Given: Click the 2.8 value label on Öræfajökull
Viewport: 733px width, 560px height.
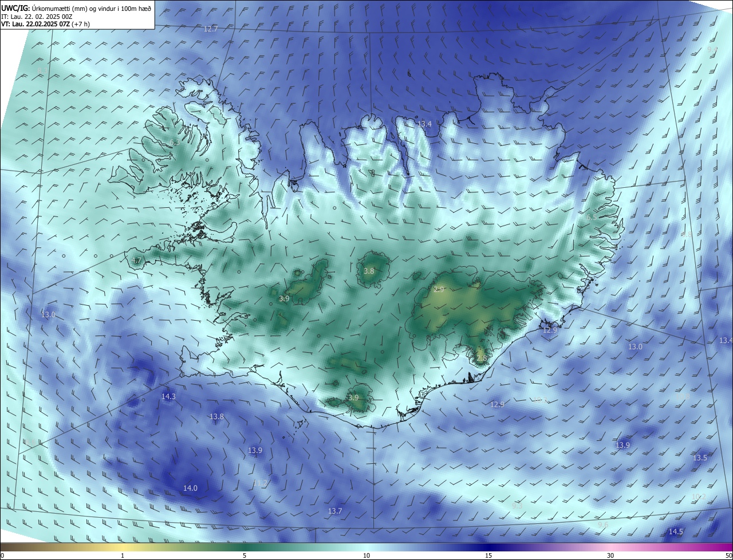Looking at the screenshot, I should tap(482, 358).
